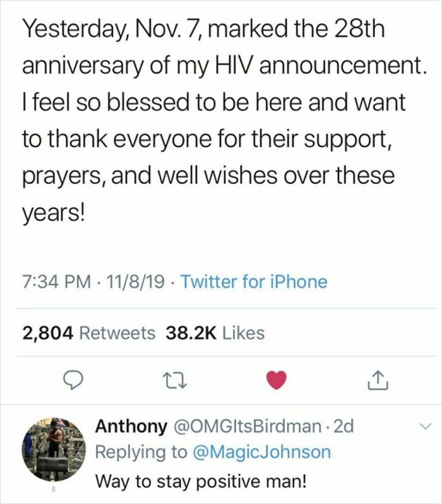442x504 pixels.
Task: Open Anthony's gym profile picture
Action: (x=54, y=449)
